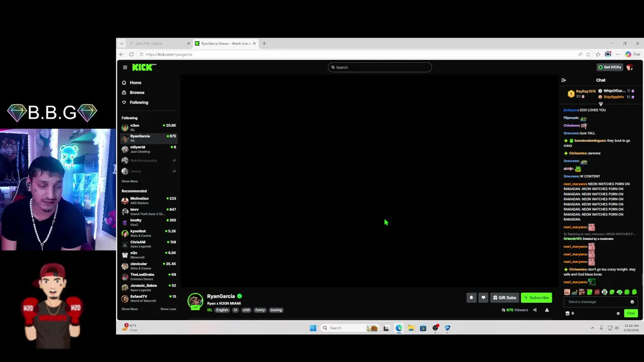The width and height of the screenshot is (644, 362).
Task: Go back with the browser back arrow
Action: pyautogui.click(x=121, y=54)
